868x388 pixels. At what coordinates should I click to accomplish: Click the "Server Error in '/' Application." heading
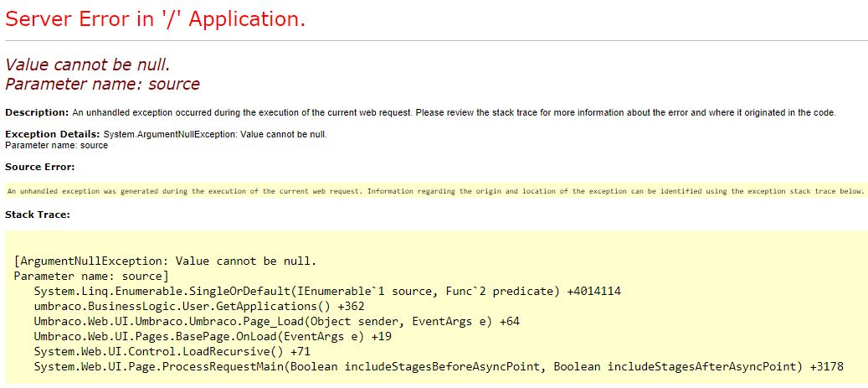point(155,19)
